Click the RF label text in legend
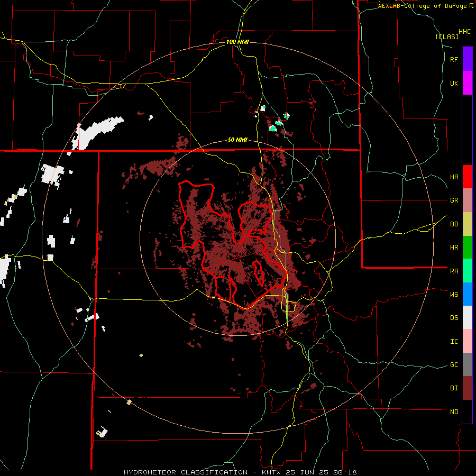 pyautogui.click(x=454, y=59)
